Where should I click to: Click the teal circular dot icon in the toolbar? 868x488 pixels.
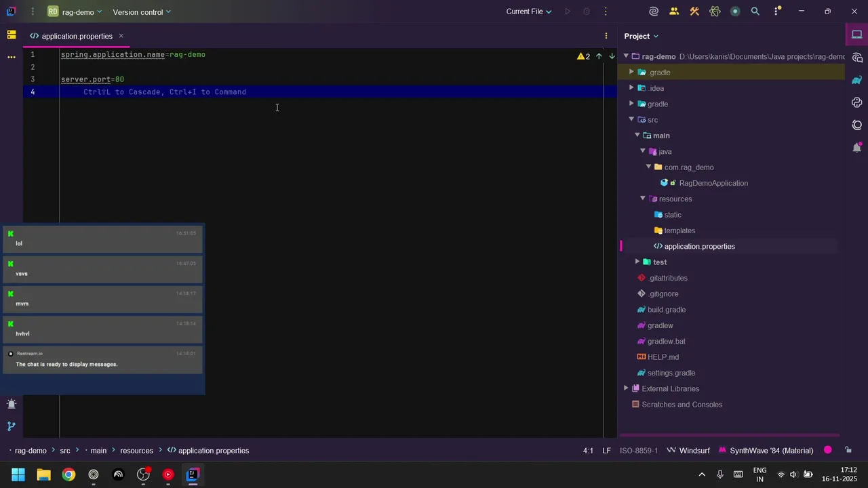point(735,12)
